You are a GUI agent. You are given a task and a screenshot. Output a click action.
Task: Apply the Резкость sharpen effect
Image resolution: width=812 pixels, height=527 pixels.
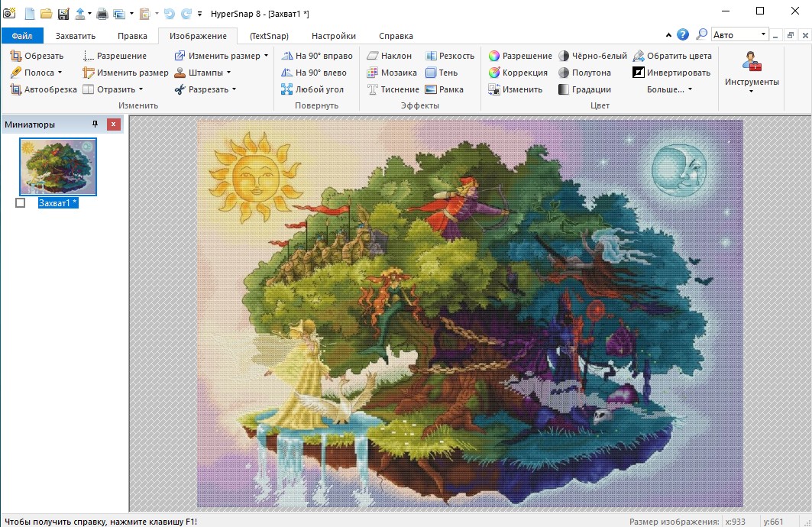click(x=449, y=56)
